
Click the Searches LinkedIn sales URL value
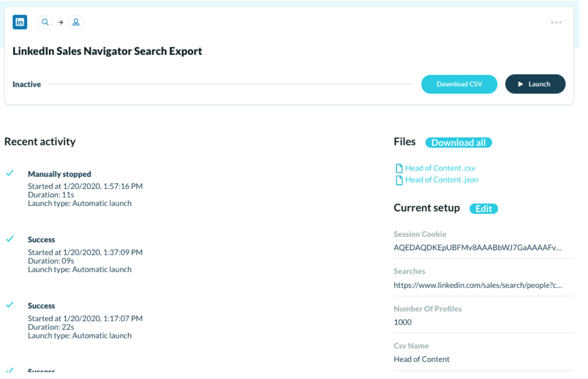click(477, 285)
